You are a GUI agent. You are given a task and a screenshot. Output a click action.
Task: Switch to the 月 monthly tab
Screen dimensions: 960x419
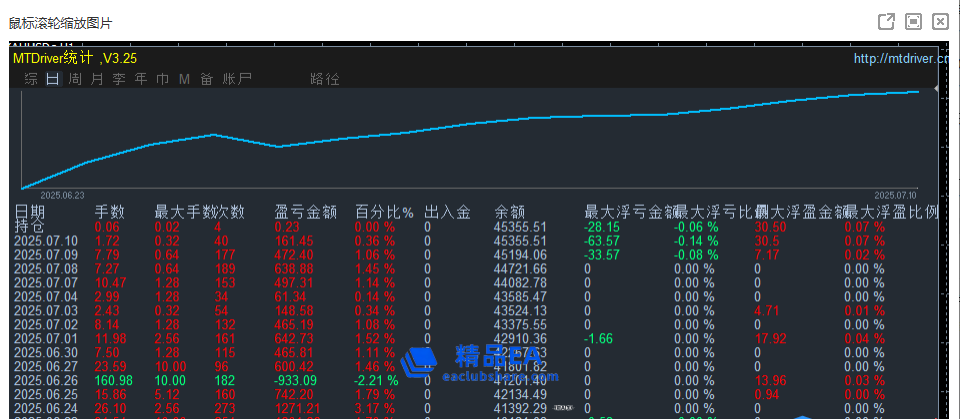point(97,78)
